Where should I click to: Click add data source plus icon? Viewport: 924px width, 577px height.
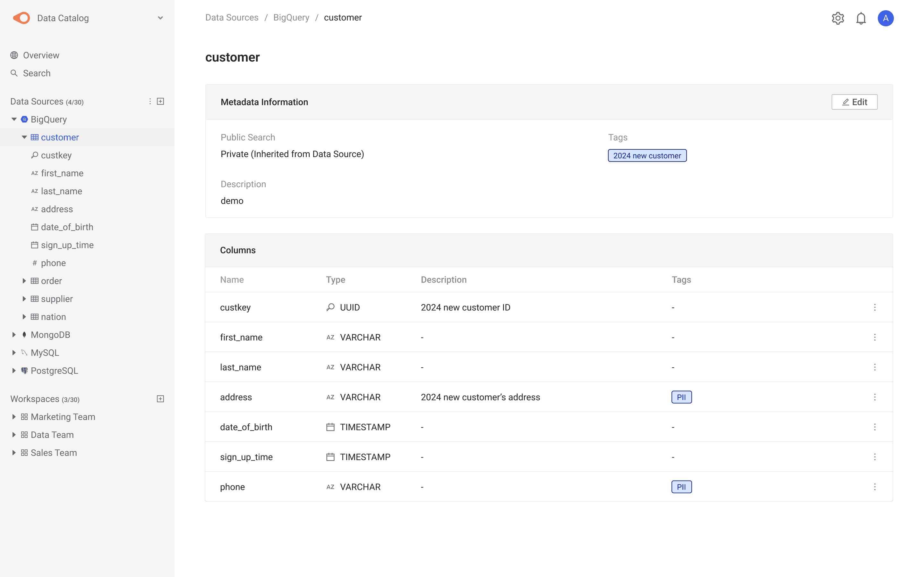coord(160,101)
